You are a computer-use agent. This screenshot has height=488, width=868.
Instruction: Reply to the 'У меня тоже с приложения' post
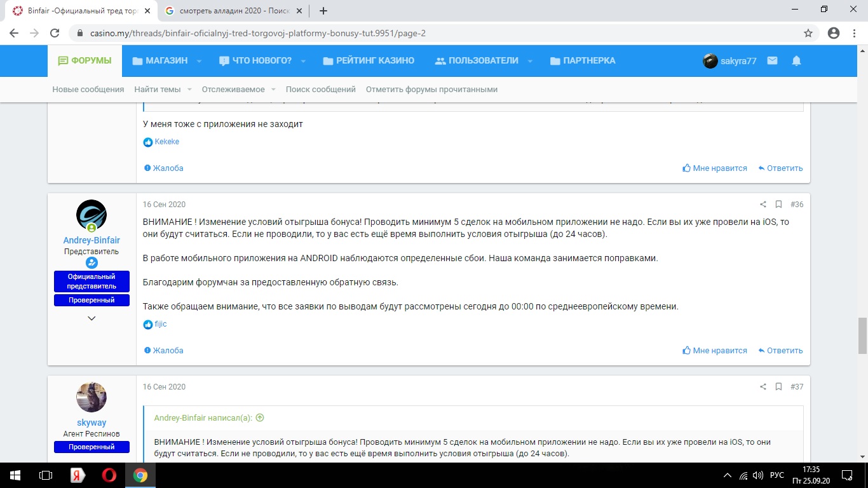pos(780,168)
